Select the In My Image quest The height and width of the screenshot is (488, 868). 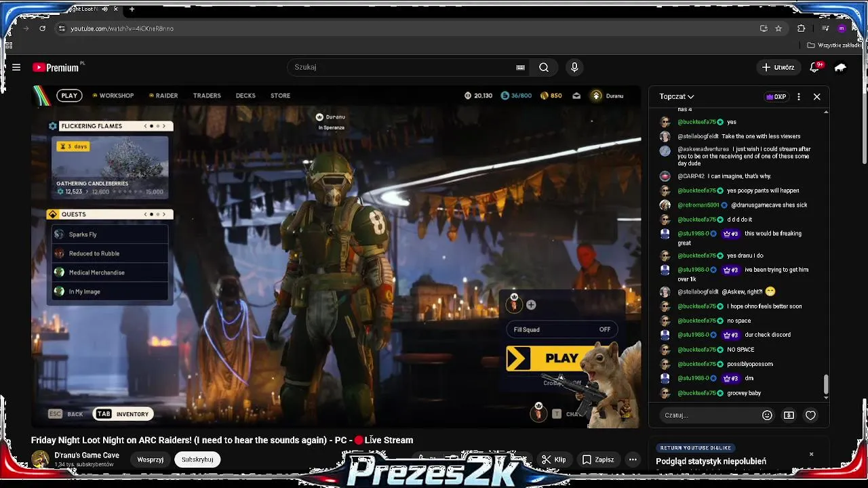click(x=110, y=291)
